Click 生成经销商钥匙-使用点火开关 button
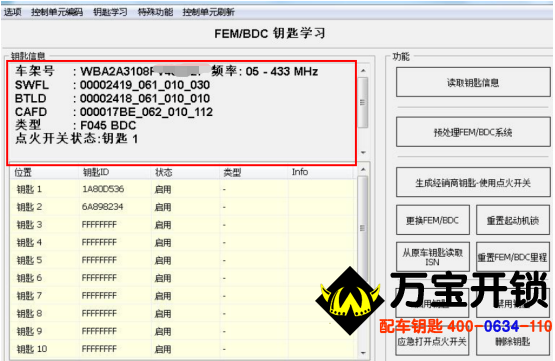 tap(473, 182)
